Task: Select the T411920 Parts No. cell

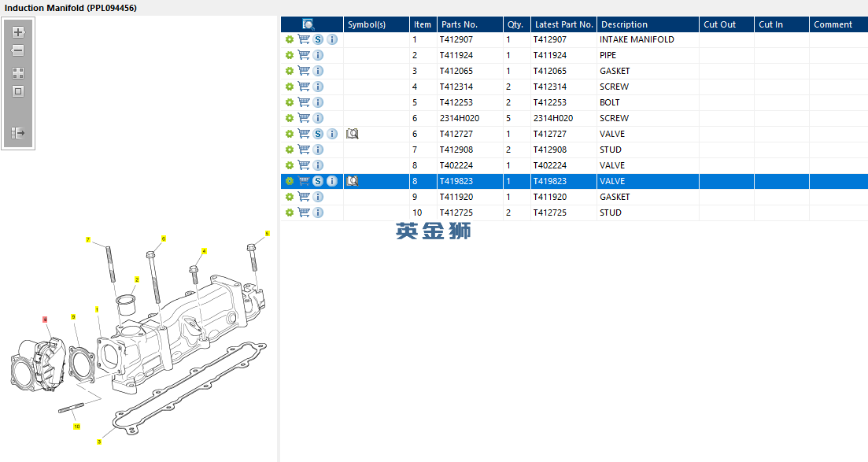Action: pyautogui.click(x=470, y=197)
